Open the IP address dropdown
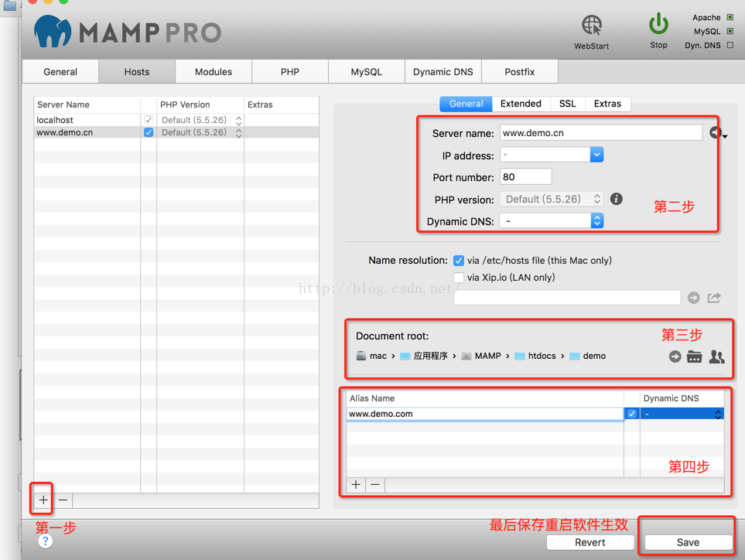Viewport: 745px width, 560px height. click(x=596, y=155)
